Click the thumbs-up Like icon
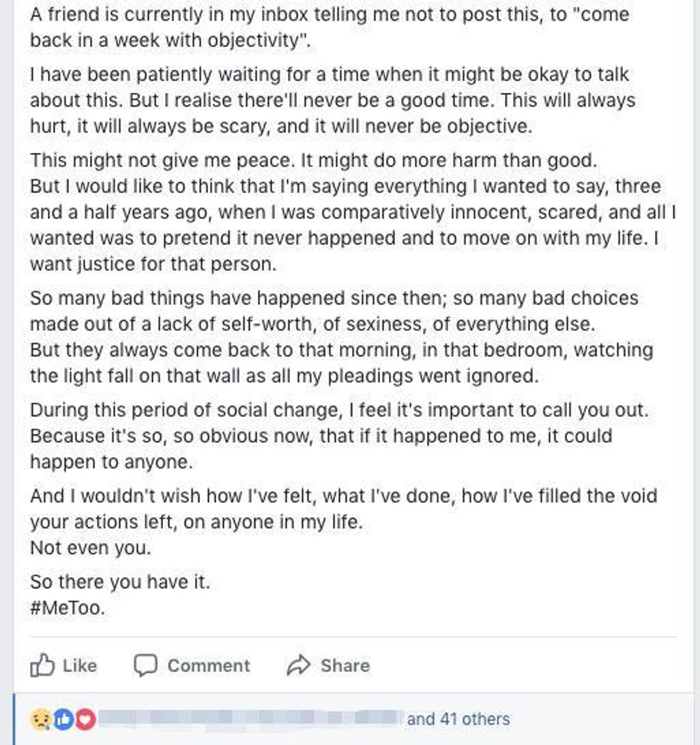Viewport: 700px width, 745px height. [42, 665]
